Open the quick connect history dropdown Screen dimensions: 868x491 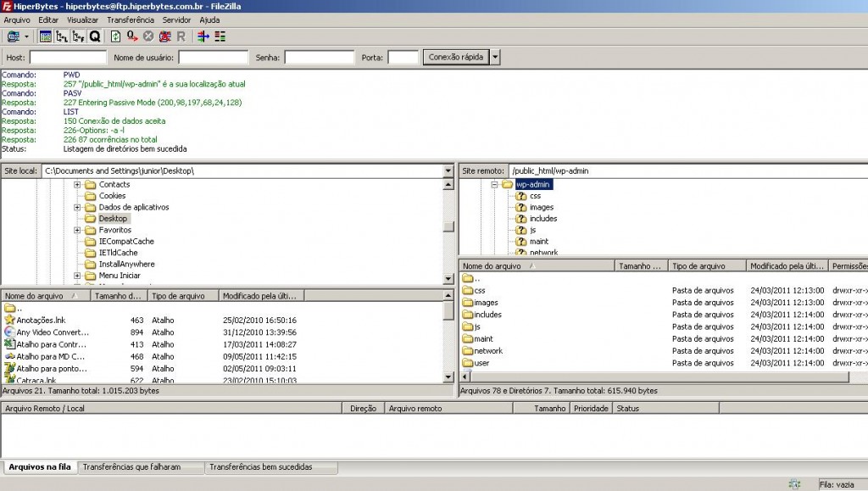pos(495,57)
